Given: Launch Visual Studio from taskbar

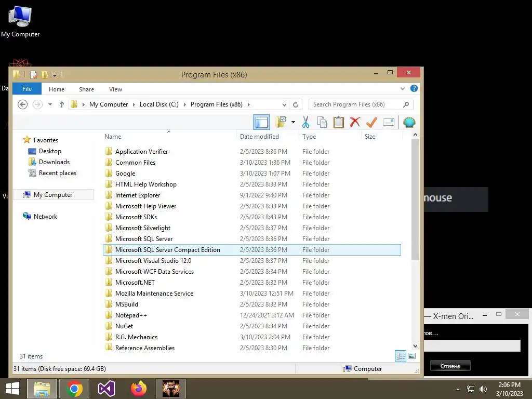Looking at the screenshot, I should coord(106,389).
